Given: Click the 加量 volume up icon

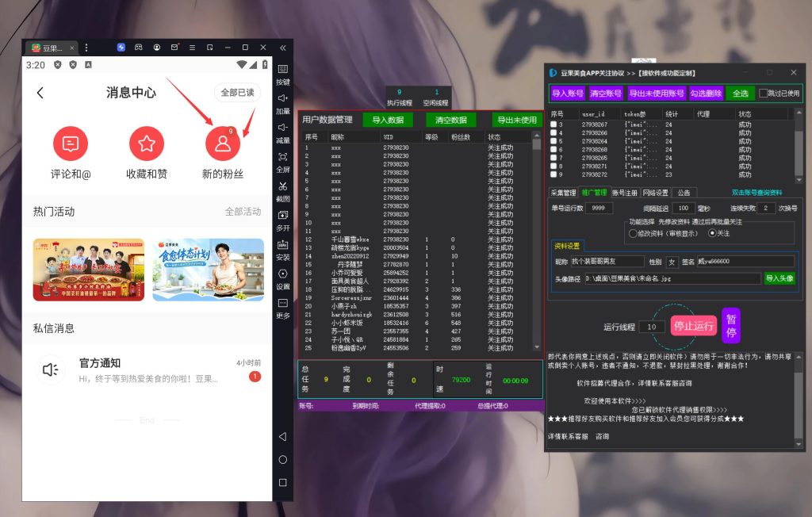Looking at the screenshot, I should 283,98.
